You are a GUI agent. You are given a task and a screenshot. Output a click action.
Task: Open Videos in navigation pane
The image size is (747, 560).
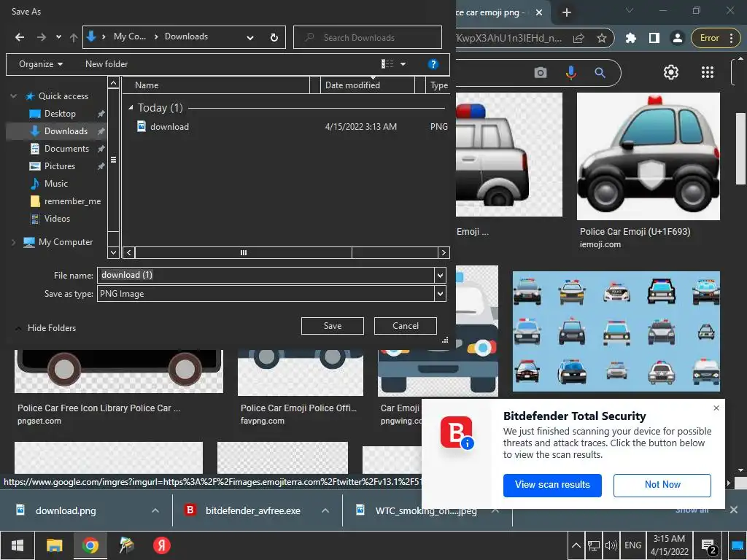pyautogui.click(x=57, y=219)
